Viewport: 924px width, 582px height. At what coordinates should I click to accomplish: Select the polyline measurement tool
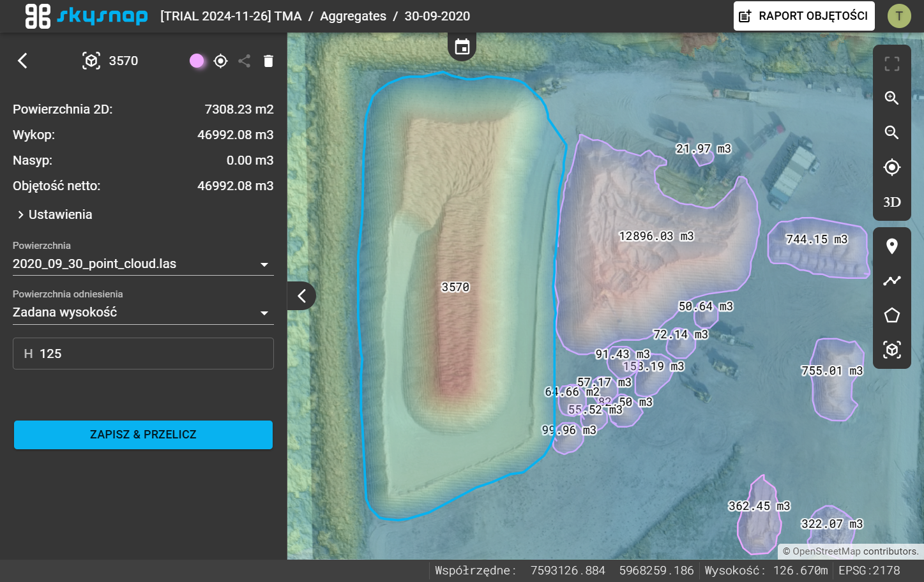click(x=892, y=280)
